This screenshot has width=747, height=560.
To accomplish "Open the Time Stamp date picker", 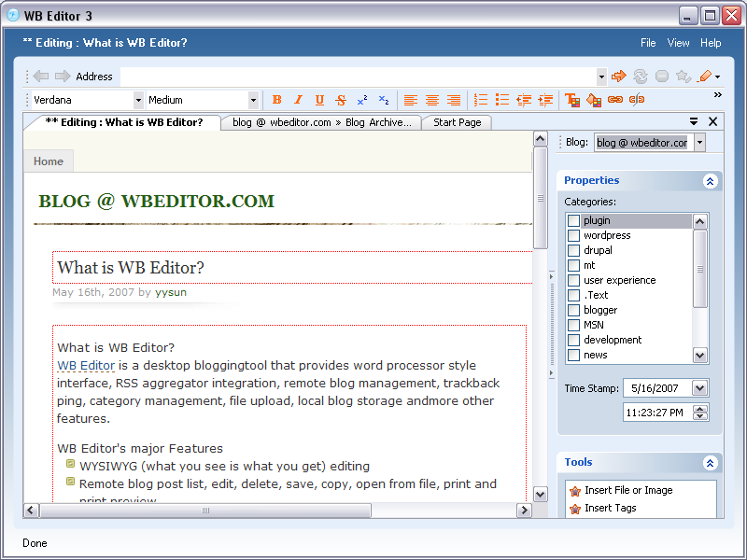I will point(699,388).
